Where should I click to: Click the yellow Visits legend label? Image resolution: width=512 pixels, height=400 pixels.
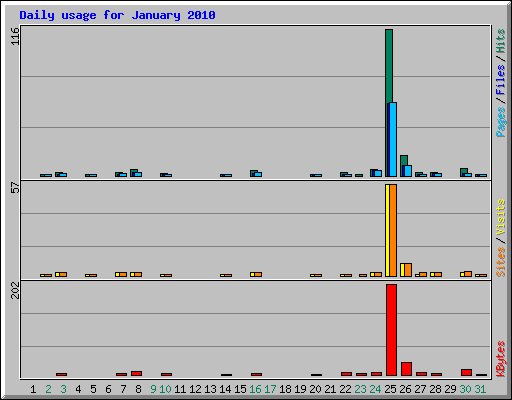pyautogui.click(x=500, y=217)
